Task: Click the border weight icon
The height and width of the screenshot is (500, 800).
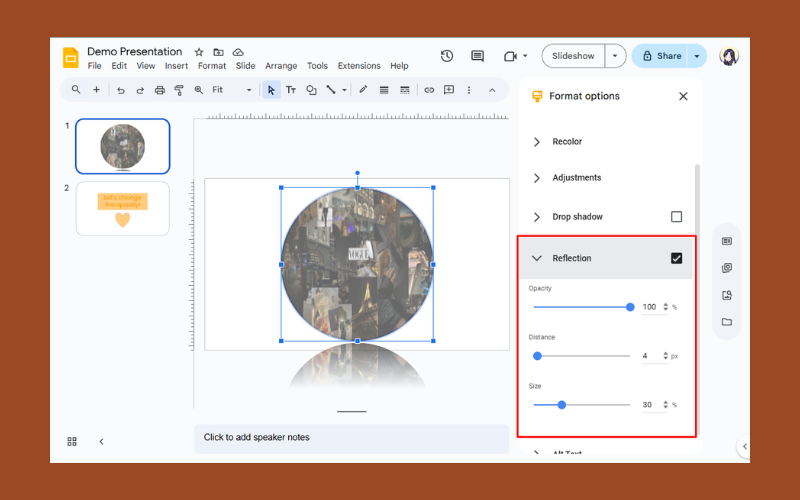Action: click(384, 90)
